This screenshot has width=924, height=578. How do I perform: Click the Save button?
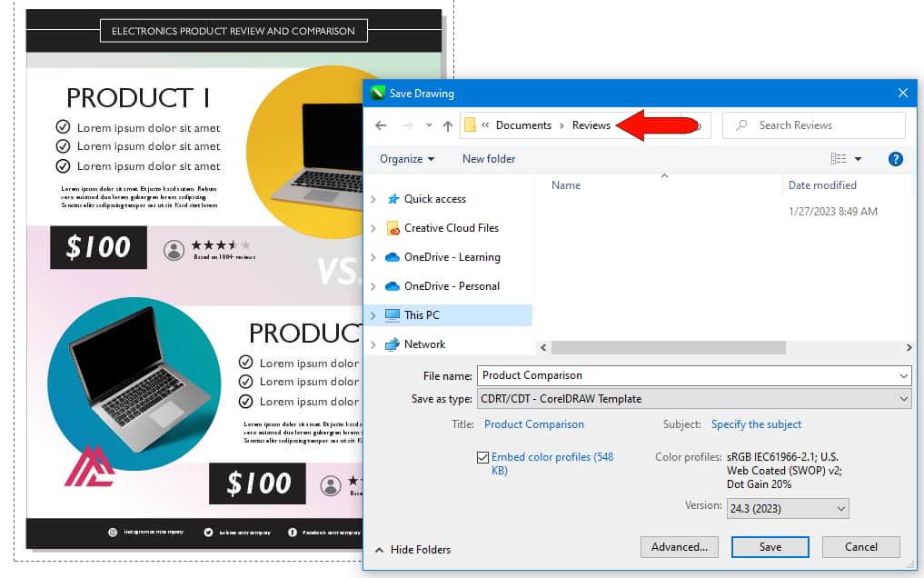(770, 547)
